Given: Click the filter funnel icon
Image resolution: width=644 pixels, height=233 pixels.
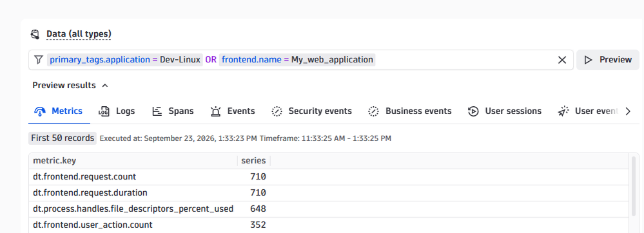Looking at the screenshot, I should (38, 60).
